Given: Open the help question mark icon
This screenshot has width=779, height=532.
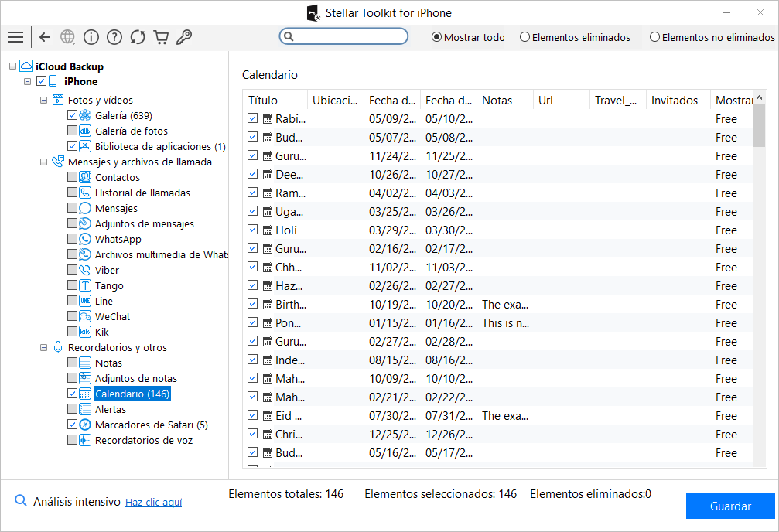Looking at the screenshot, I should pyautogui.click(x=114, y=37).
